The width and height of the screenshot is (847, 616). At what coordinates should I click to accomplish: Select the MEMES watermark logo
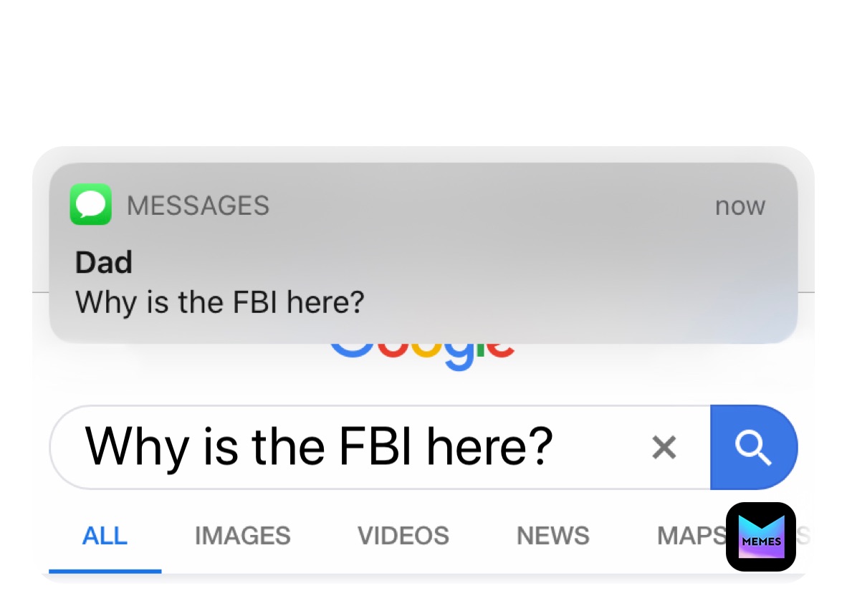(x=761, y=536)
